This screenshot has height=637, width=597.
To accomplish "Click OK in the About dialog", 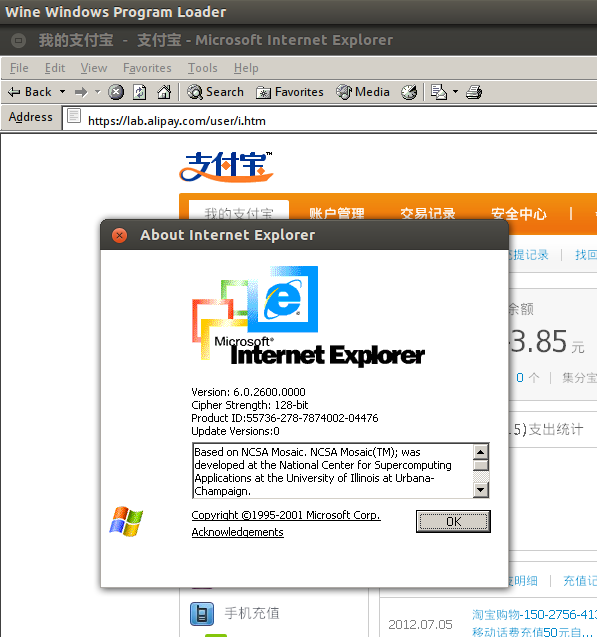I will (x=453, y=521).
